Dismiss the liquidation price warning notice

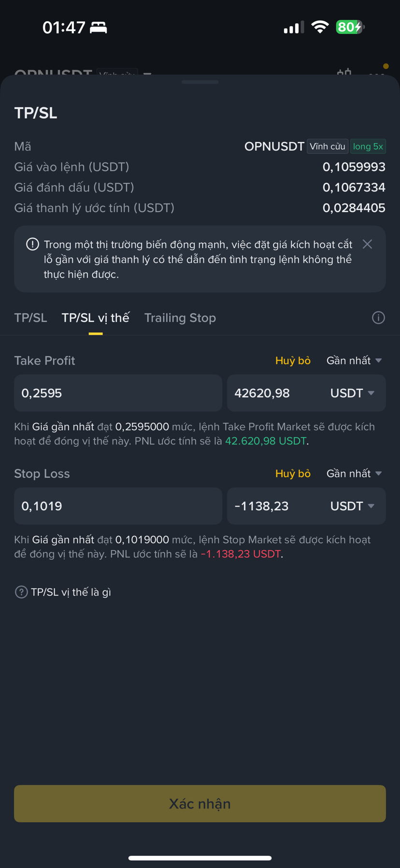[367, 244]
